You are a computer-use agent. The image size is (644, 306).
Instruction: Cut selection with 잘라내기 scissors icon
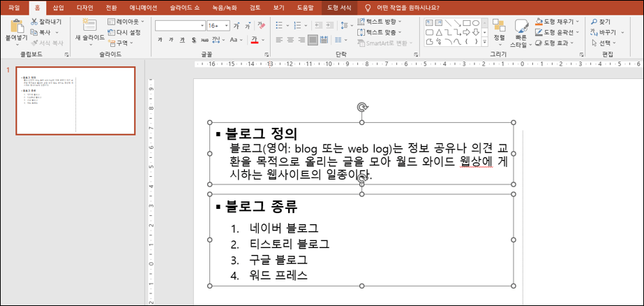pyautogui.click(x=34, y=22)
